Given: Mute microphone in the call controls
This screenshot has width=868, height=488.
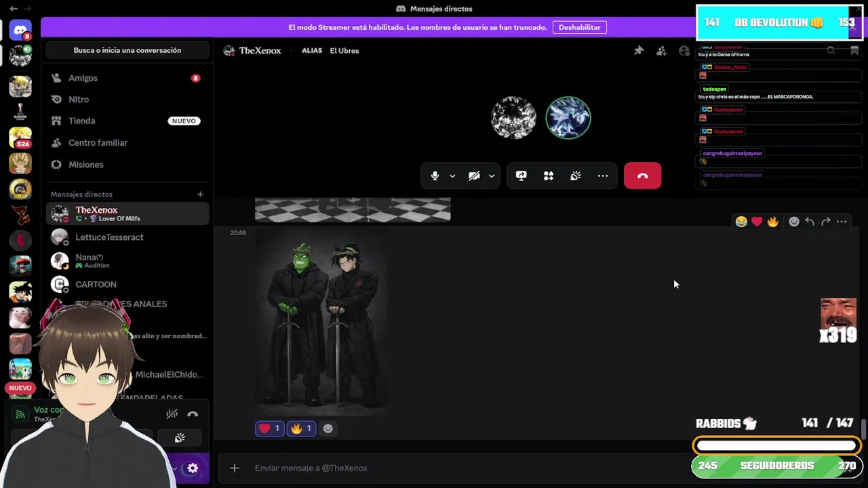Looking at the screenshot, I should coord(435,176).
